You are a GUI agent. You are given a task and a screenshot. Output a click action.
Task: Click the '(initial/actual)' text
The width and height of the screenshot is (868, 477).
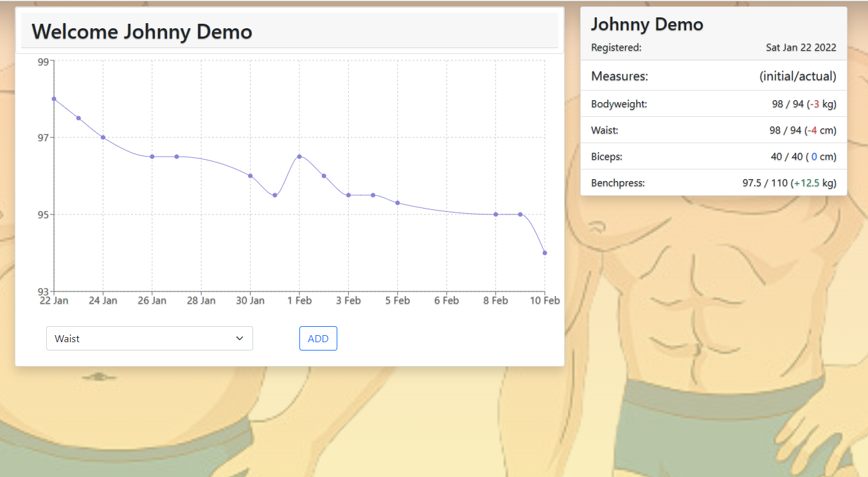(798, 76)
